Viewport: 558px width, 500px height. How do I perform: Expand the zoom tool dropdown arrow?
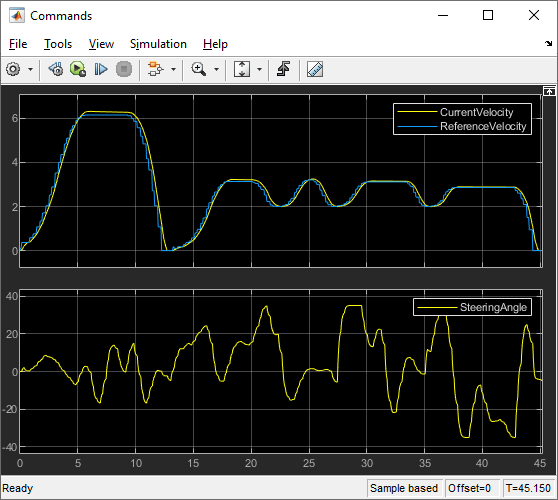pos(216,69)
